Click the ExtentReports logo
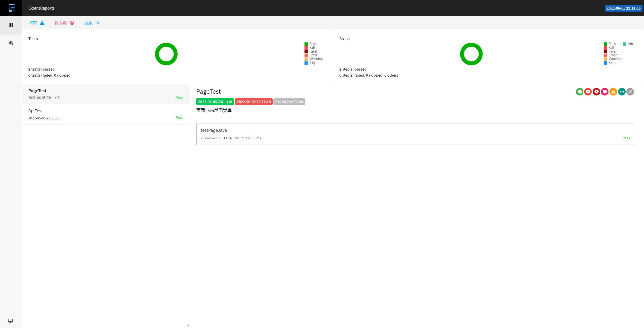Viewport: 644px width, 328px height. click(x=11, y=8)
